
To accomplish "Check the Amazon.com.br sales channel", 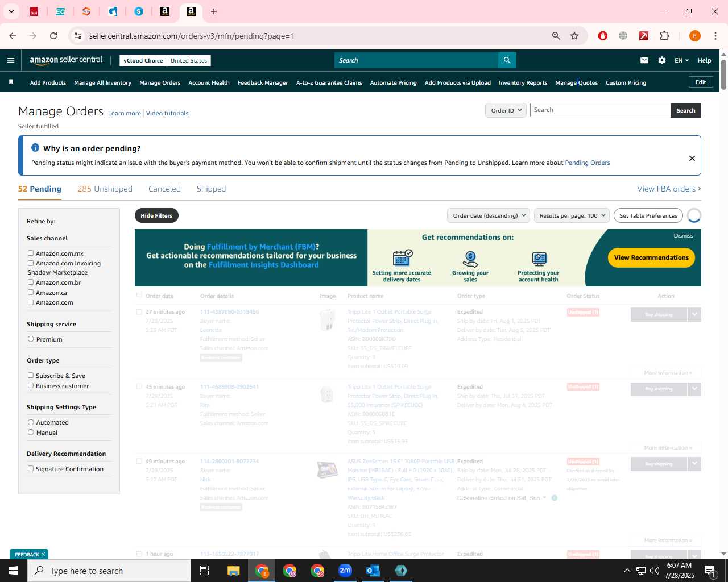I will (x=31, y=282).
